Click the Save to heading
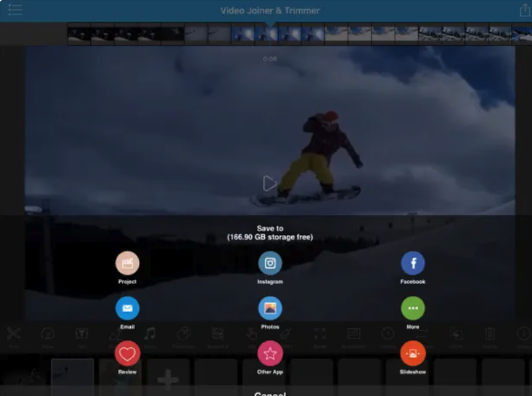Image resolution: width=532 pixels, height=396 pixels. [270, 228]
